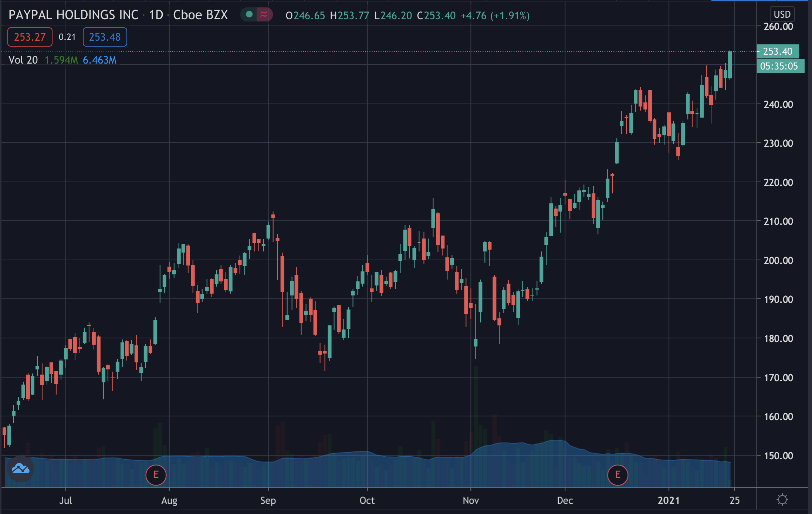
Task: Click the 200.00 price axis label
Action: [778, 260]
